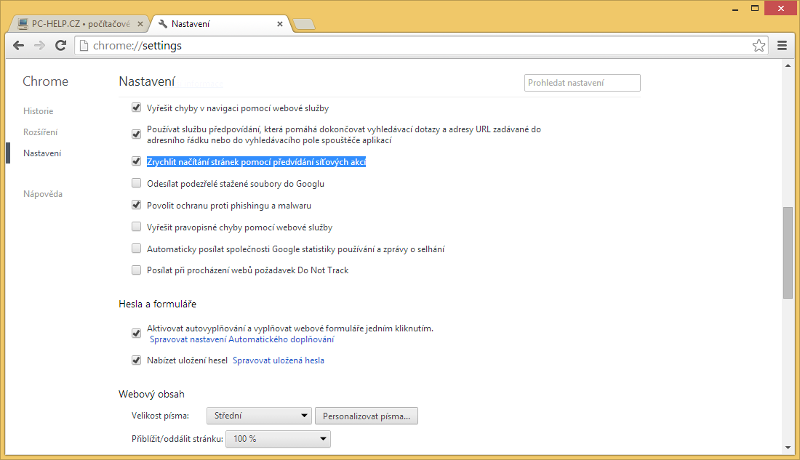This screenshot has height=460, width=800.
Task: Open Velikost písma dropdown set to Střední
Action: tap(259, 416)
